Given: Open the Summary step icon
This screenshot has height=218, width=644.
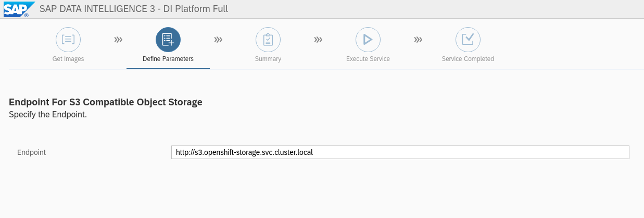Looking at the screenshot, I should point(268,39).
